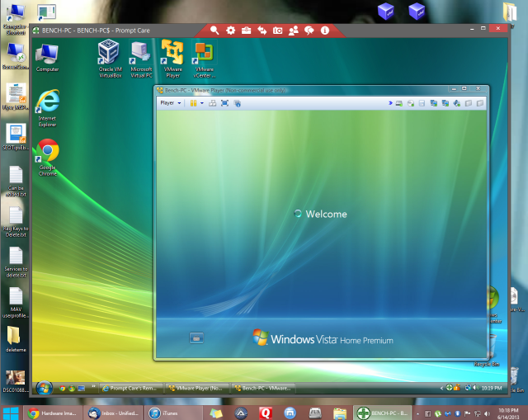This screenshot has width=528, height=420.
Task: Open Reg Keys to Delete.txt file
Action: point(16,222)
